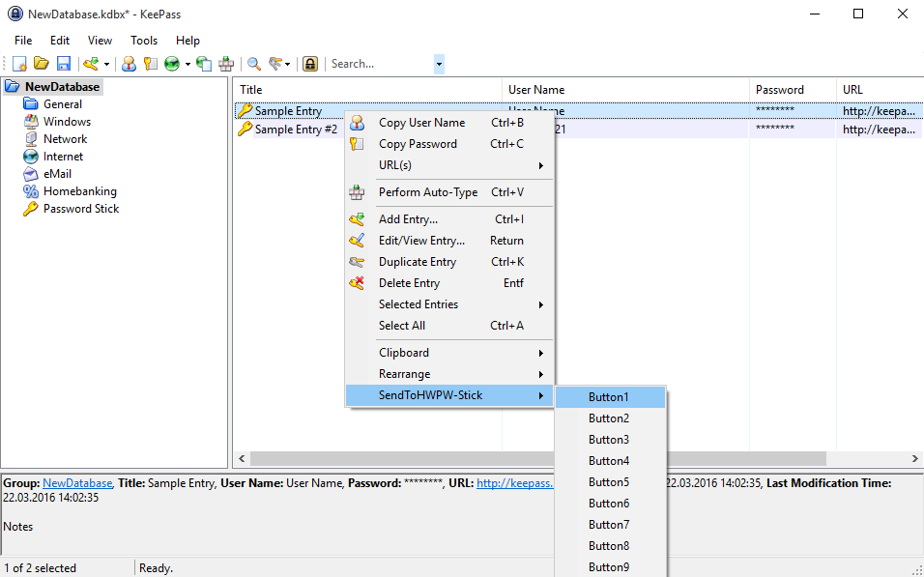Choose Select All in context menu
The image size is (924, 577).
(449, 326)
